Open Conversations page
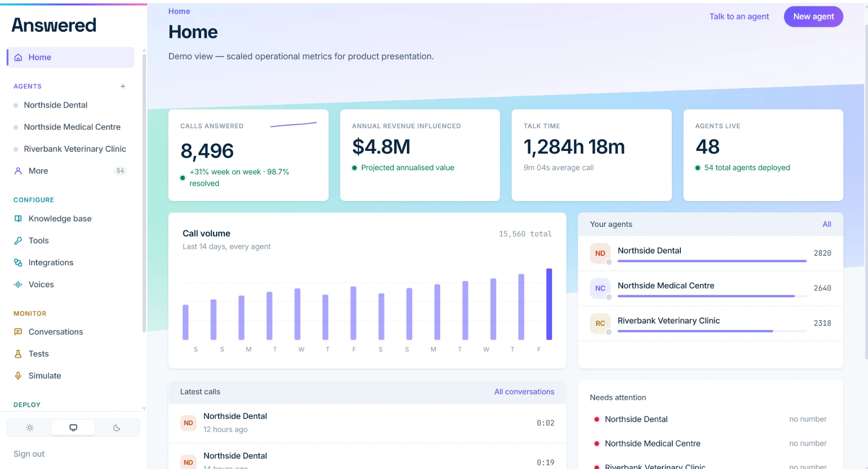868x469 pixels. [71, 332]
